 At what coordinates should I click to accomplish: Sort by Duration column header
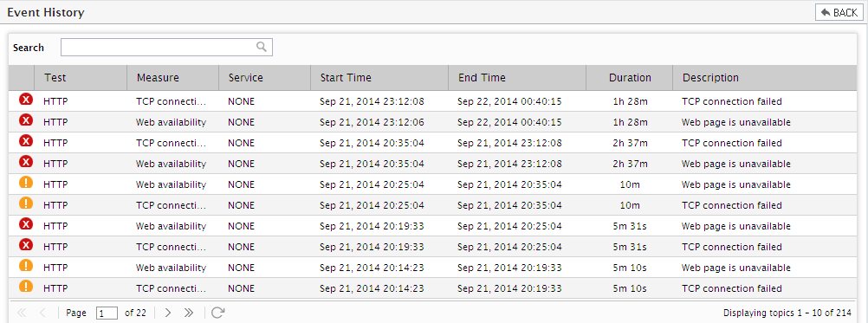[630, 78]
